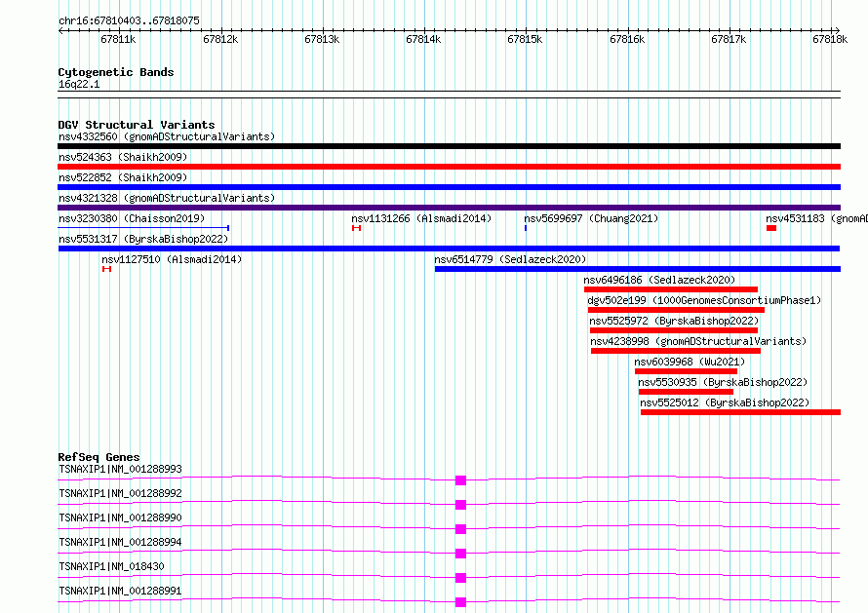Click the magenta exon box on TSNAXIP1 NM_001288991
Viewport: 868px width, 613px height.
pyautogui.click(x=460, y=602)
